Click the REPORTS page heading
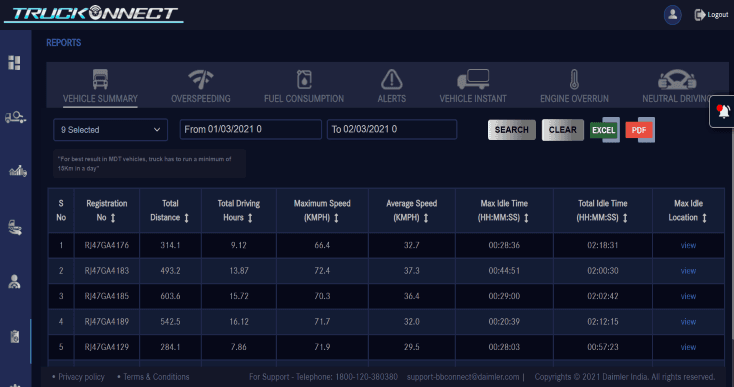This screenshot has width=734, height=387. pos(64,43)
